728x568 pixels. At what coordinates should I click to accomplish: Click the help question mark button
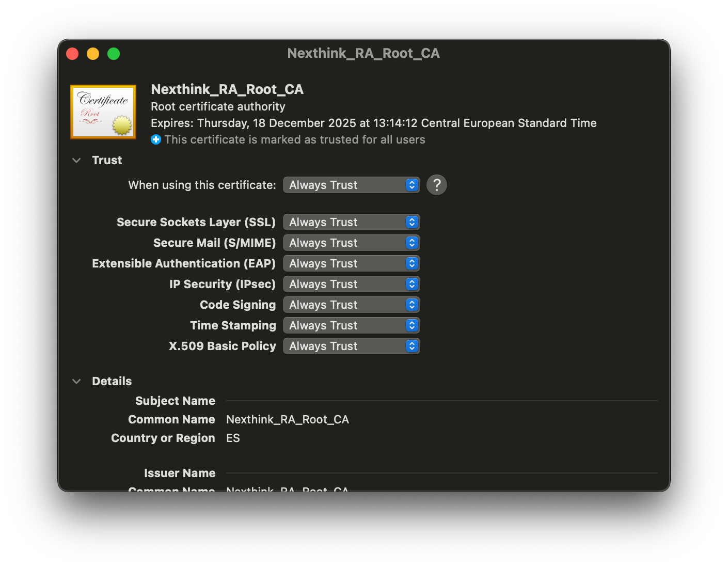[436, 185]
